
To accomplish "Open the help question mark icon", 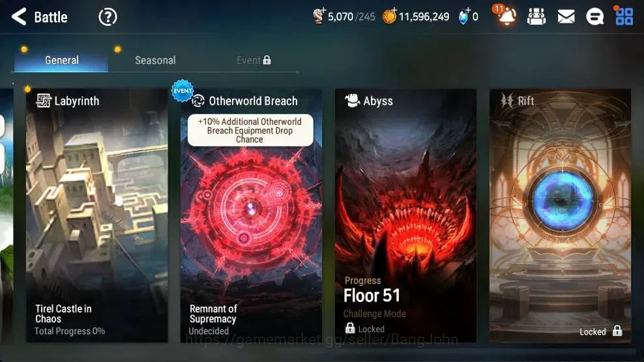I will pyautogui.click(x=108, y=17).
